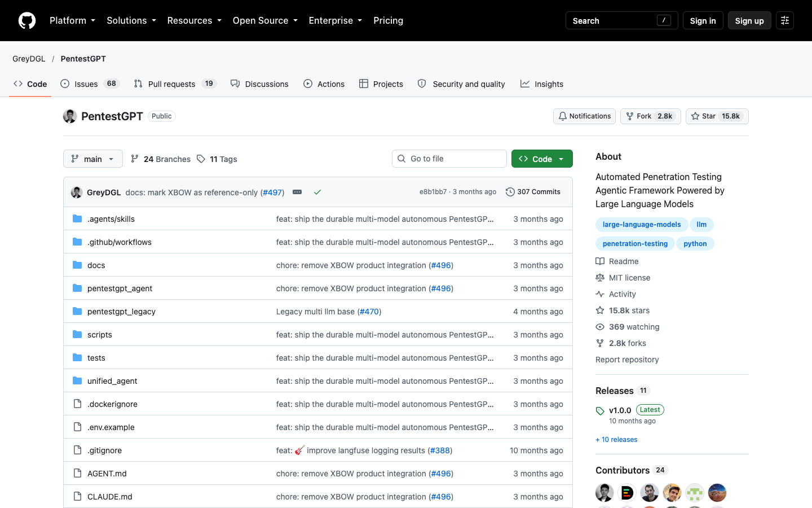Open the main branch dropdown

click(93, 159)
